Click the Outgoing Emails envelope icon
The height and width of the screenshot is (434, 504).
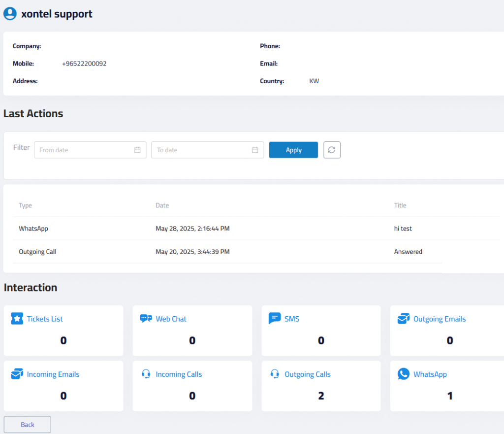[x=404, y=319]
